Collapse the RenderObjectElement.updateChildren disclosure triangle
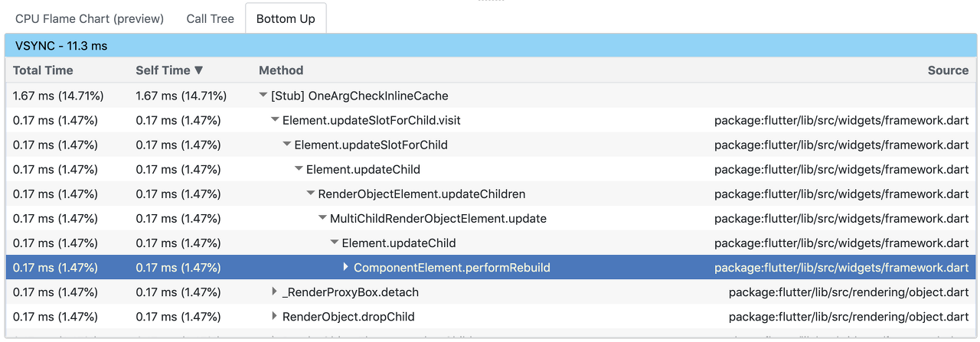The image size is (980, 342). [x=311, y=194]
